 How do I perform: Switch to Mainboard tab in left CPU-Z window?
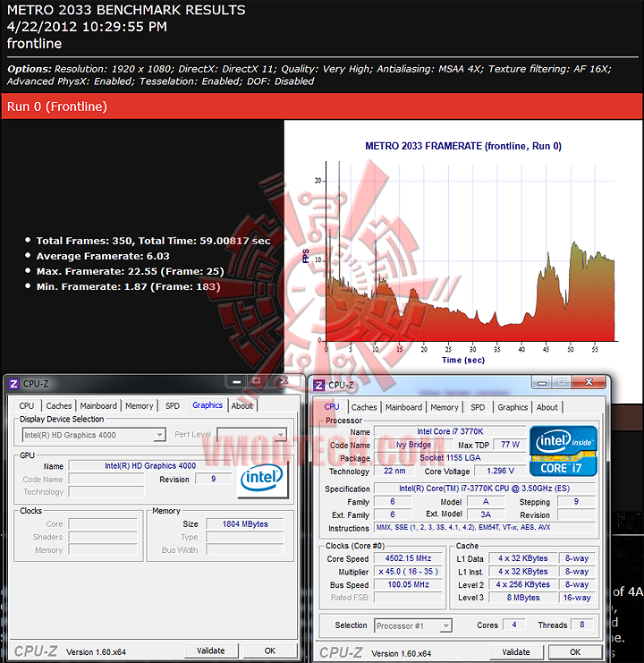tap(98, 406)
